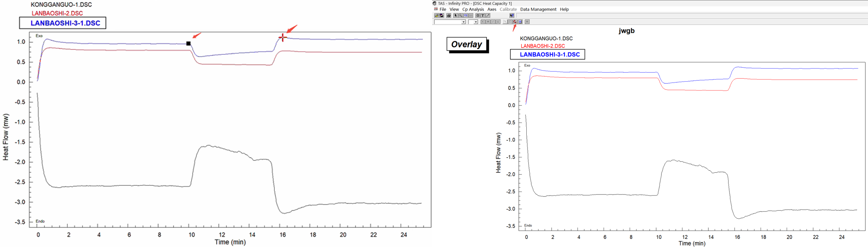Viewport: 868px width, 247px height.
Task: Toggle the grid lines toolbar button
Action: (x=471, y=15)
